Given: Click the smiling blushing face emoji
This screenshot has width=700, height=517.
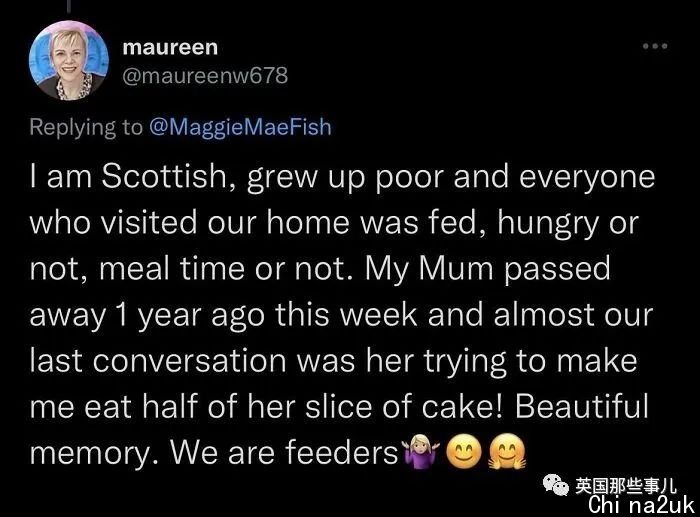Looking at the screenshot, I should pos(464,452).
